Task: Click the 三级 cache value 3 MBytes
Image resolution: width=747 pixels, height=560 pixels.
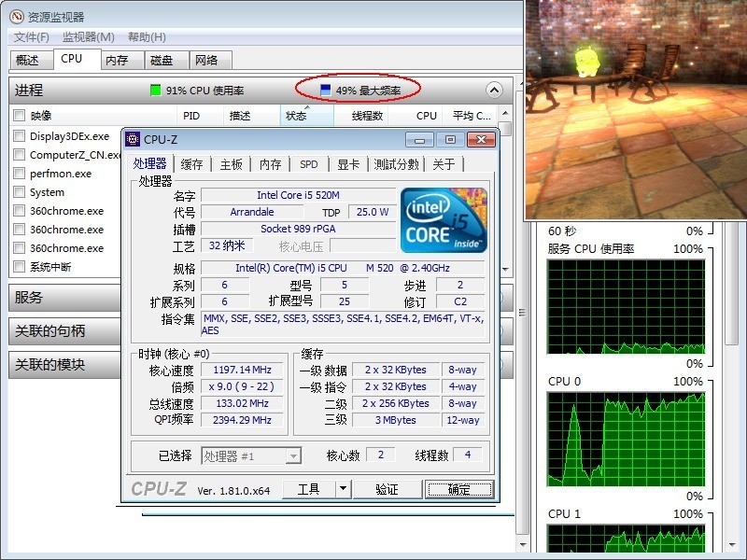Action: pos(395,420)
